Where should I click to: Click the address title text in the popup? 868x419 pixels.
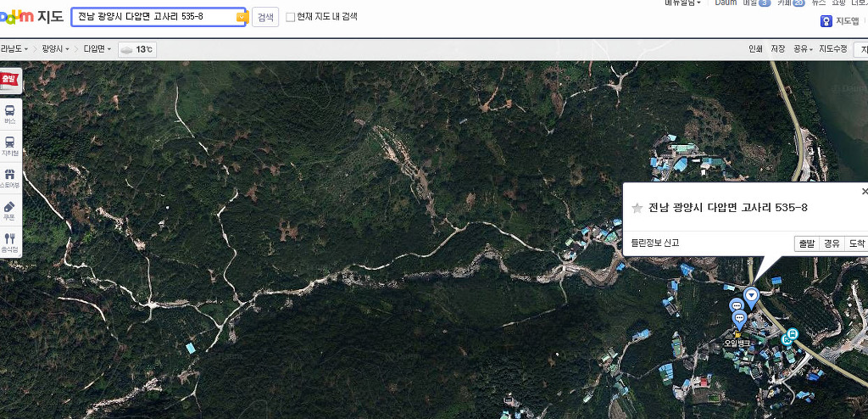click(728, 208)
